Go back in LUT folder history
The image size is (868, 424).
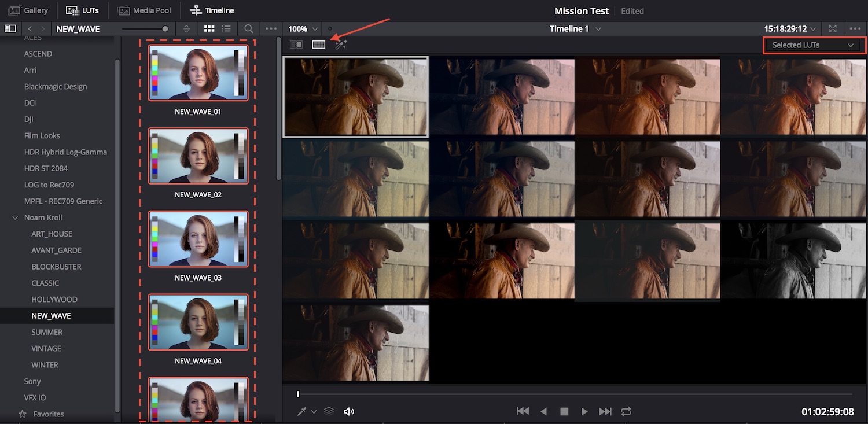coord(30,28)
